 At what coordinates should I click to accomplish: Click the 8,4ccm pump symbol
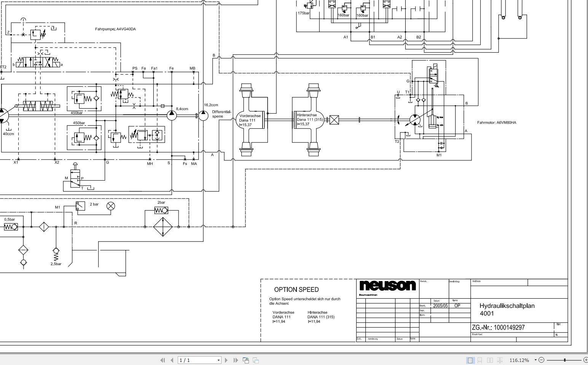click(x=172, y=115)
